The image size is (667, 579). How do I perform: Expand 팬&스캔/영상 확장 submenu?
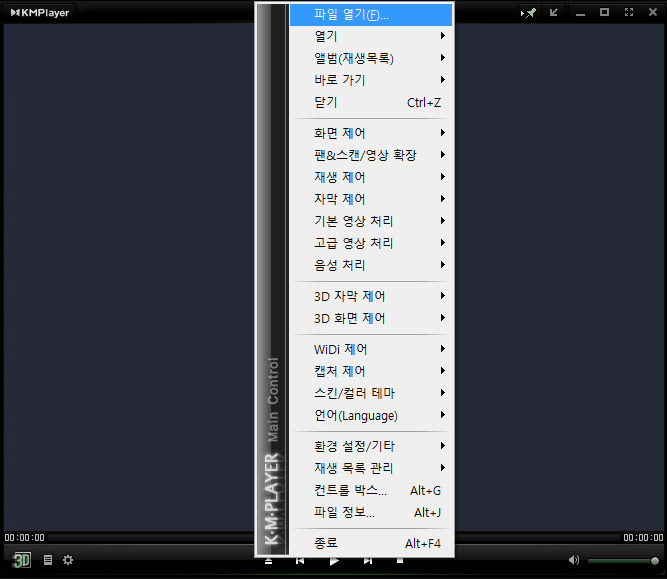371,155
